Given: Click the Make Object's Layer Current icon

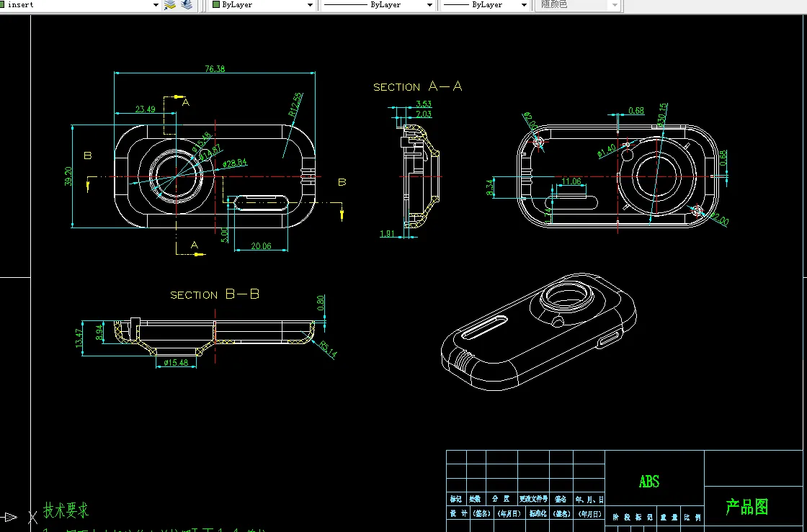Looking at the screenshot, I should click(170, 5).
